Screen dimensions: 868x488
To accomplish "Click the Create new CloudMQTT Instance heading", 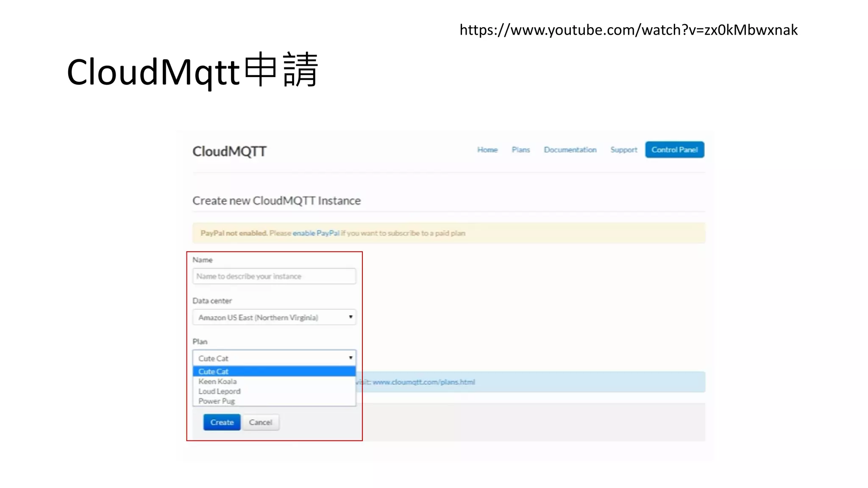I will point(276,201).
